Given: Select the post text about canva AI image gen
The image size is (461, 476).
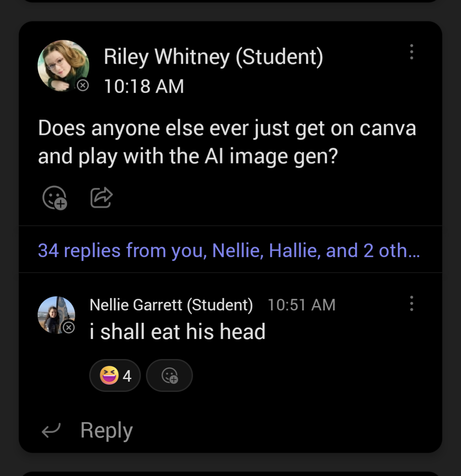Looking at the screenshot, I should (x=226, y=142).
